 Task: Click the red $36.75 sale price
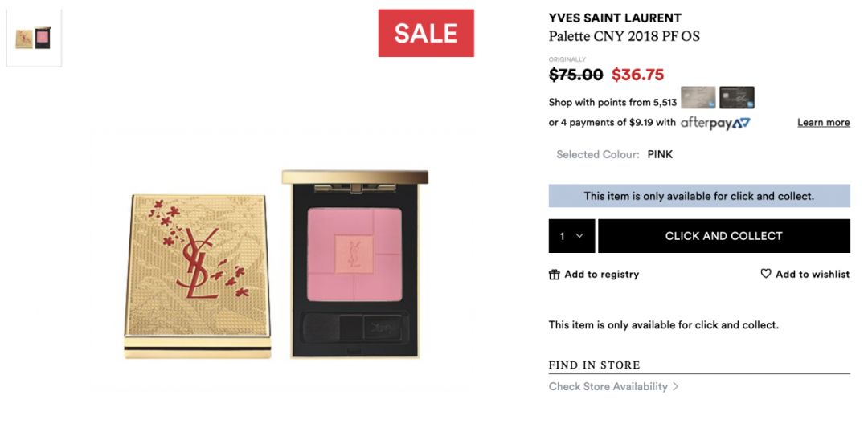[637, 75]
